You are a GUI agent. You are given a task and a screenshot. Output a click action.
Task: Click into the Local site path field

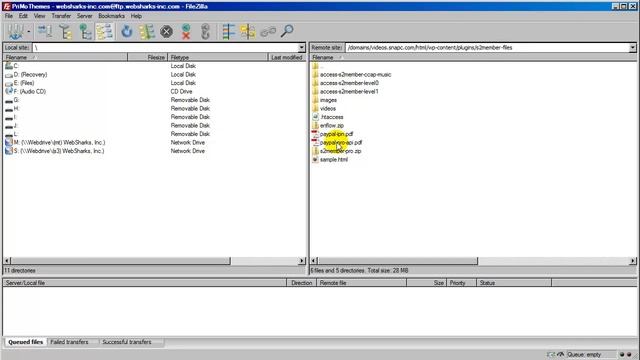point(165,48)
